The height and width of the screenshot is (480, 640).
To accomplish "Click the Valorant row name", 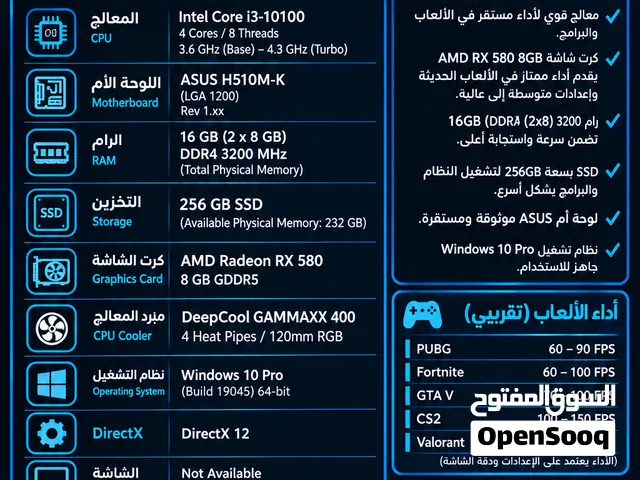I will coord(440,442).
